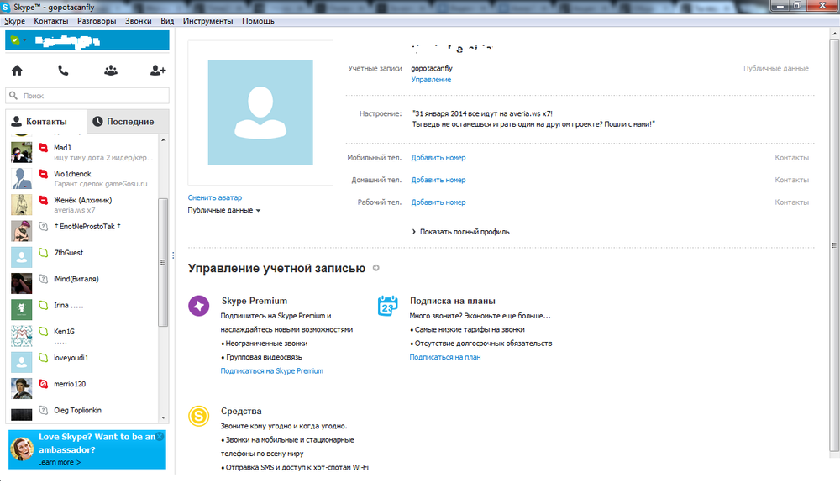Click the Home icon in the sidebar

coord(17,71)
